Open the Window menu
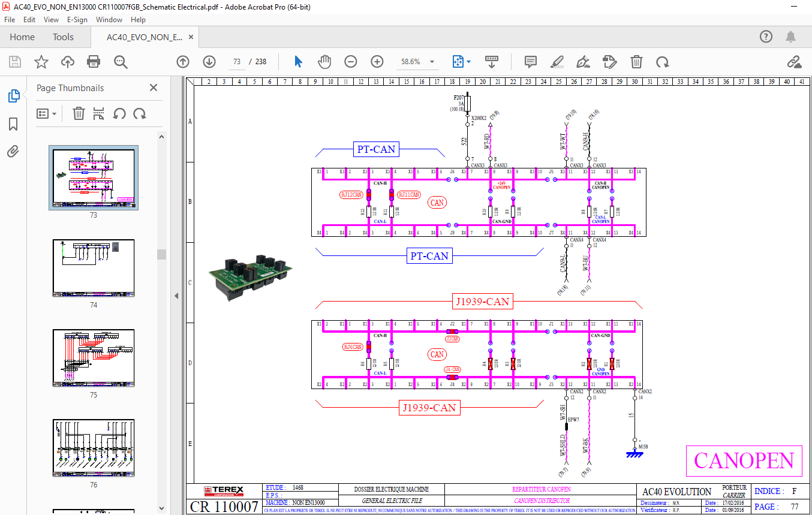Image resolution: width=812 pixels, height=515 pixels. (109, 20)
